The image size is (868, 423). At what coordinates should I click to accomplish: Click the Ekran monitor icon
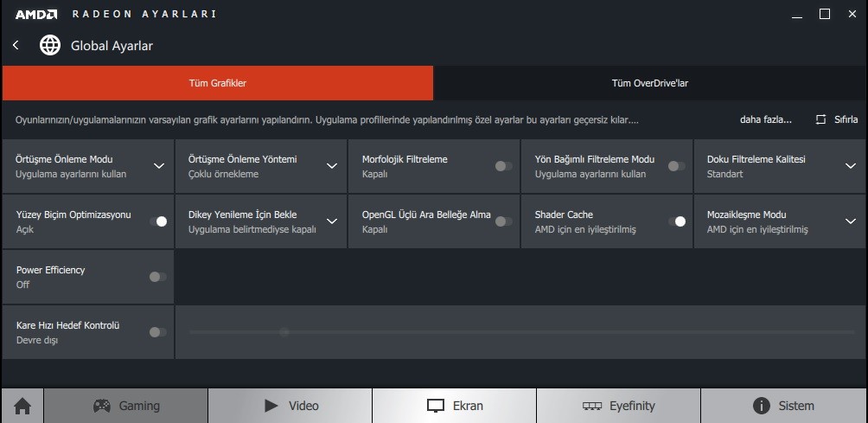click(436, 406)
